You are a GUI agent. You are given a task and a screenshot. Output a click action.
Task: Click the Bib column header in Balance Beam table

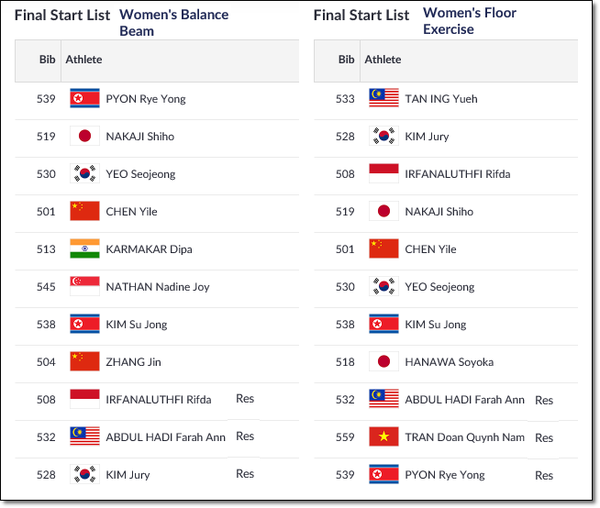click(x=47, y=59)
